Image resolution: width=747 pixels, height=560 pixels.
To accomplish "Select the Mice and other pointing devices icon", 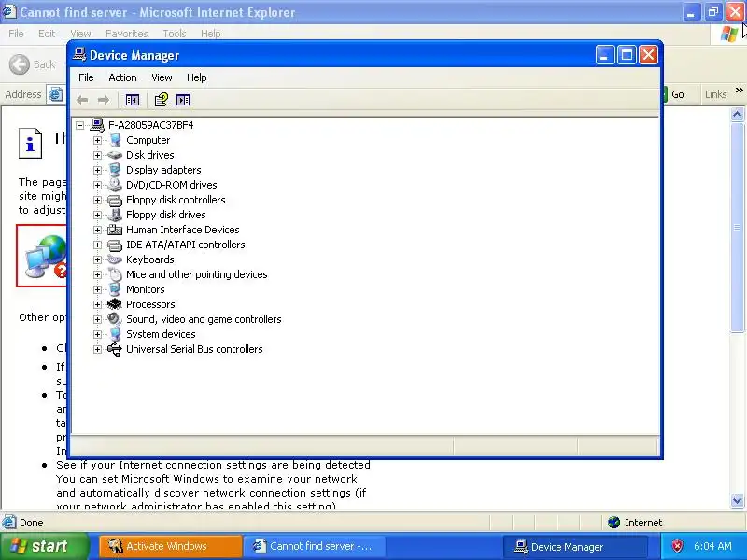I will tap(115, 274).
